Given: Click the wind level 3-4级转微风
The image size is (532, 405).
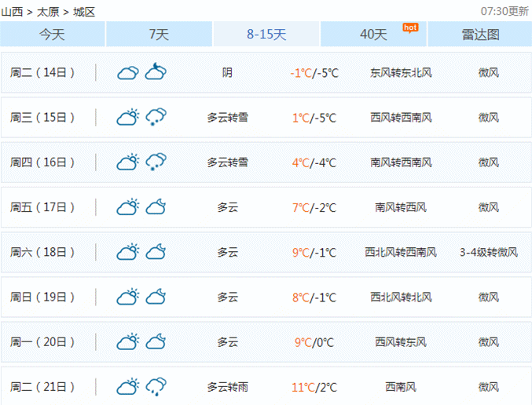Looking at the screenshot, I should [489, 252].
